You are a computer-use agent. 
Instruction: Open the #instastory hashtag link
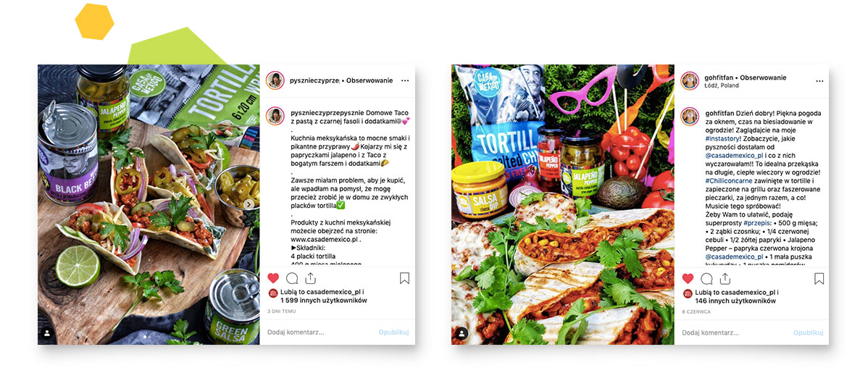pos(723,139)
